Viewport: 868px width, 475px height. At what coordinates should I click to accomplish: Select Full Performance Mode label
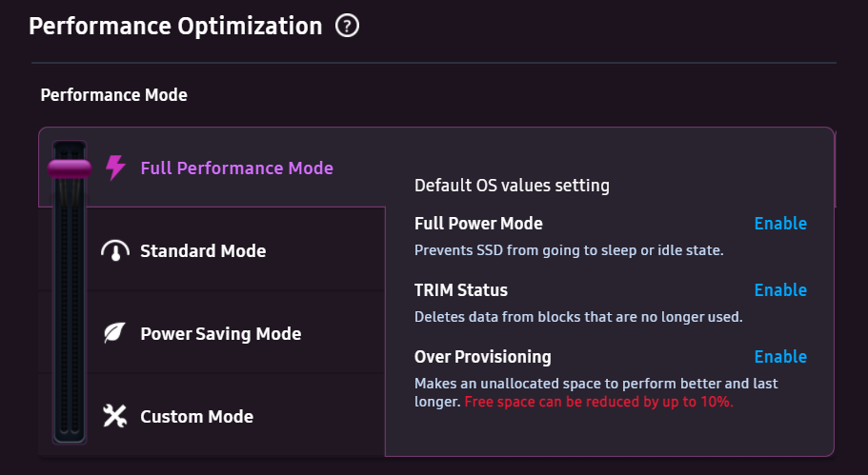[x=236, y=168]
